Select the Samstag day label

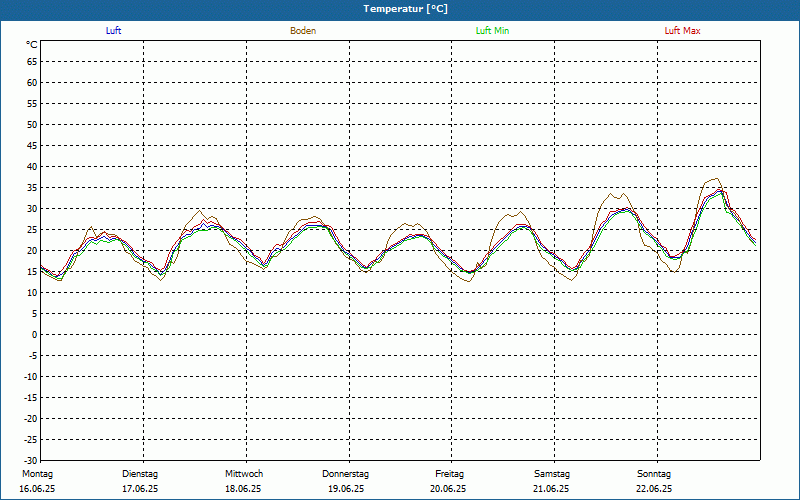click(x=552, y=473)
